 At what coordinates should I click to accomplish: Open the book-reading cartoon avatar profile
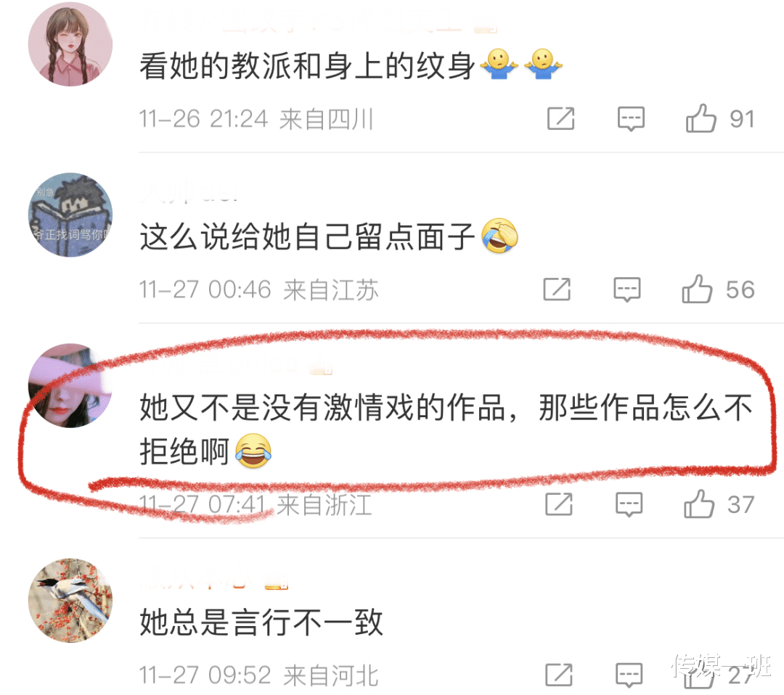(70, 215)
